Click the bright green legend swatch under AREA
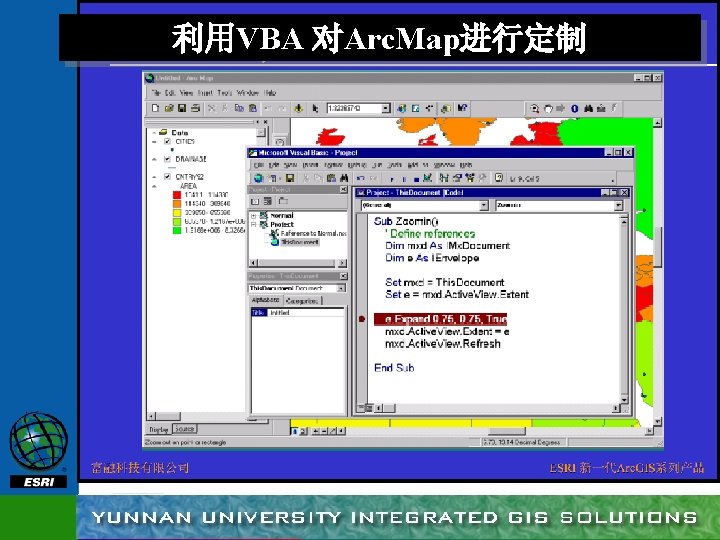720x540 pixels. [x=177, y=230]
